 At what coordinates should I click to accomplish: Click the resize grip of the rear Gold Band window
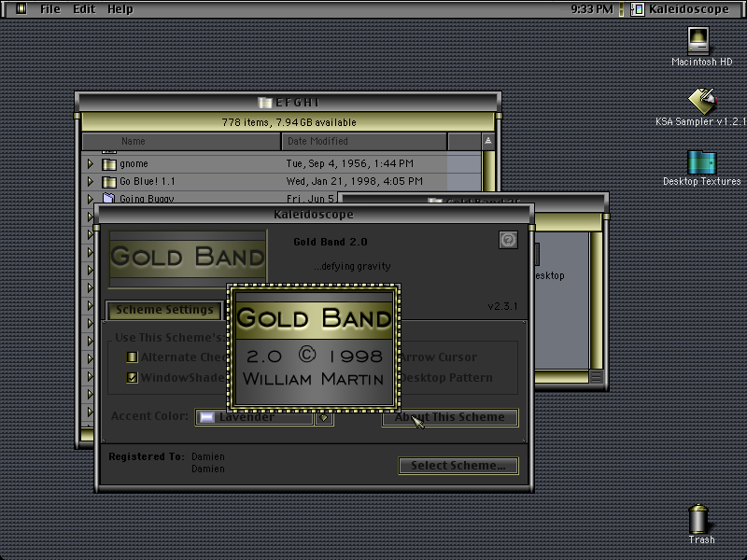pyautogui.click(x=596, y=377)
